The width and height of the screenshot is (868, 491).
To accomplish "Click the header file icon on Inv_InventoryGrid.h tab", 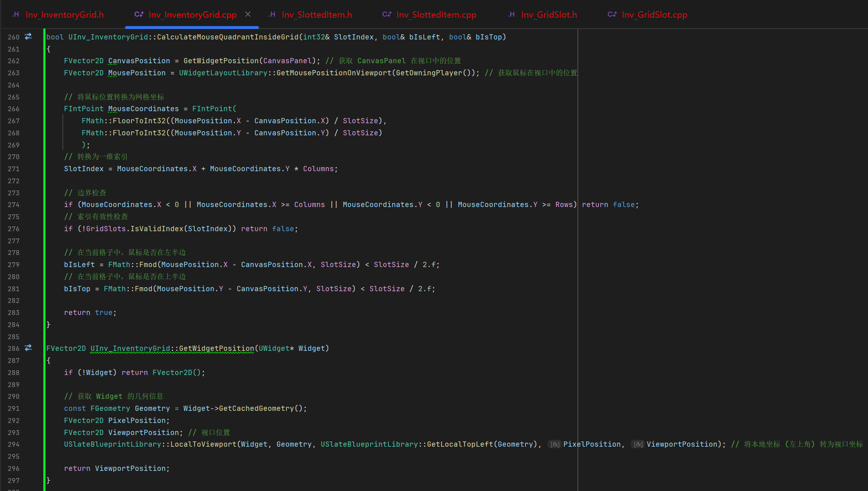I will click(16, 15).
